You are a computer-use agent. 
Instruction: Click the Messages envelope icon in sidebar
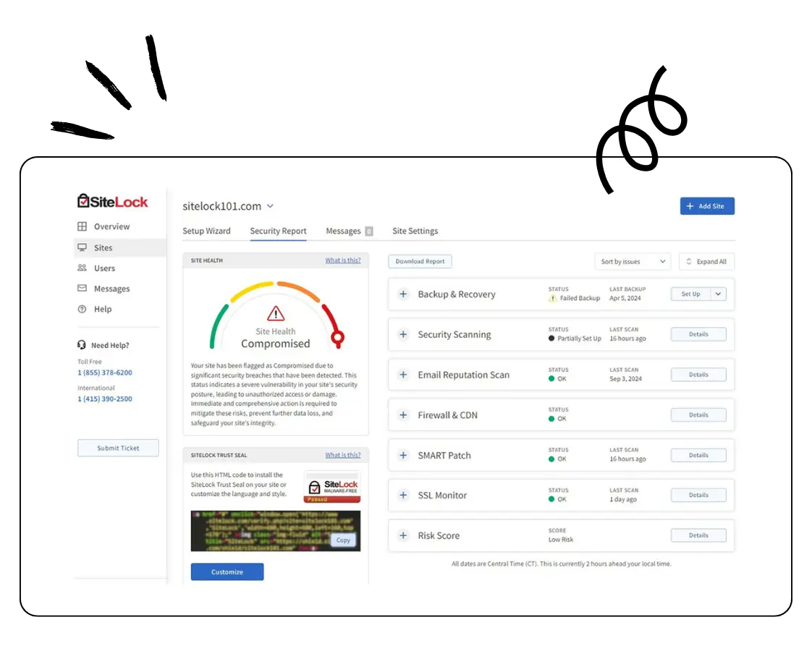tap(82, 288)
